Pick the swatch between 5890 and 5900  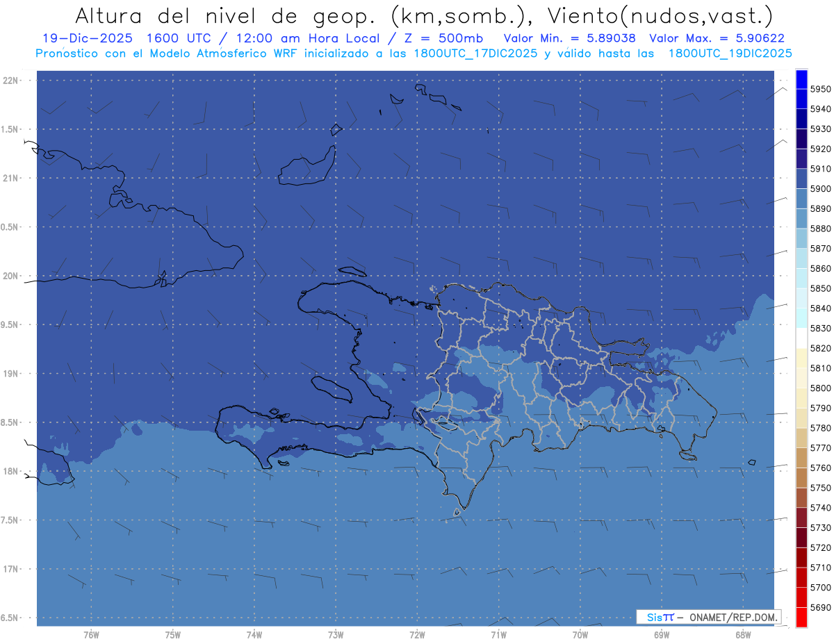click(x=801, y=199)
